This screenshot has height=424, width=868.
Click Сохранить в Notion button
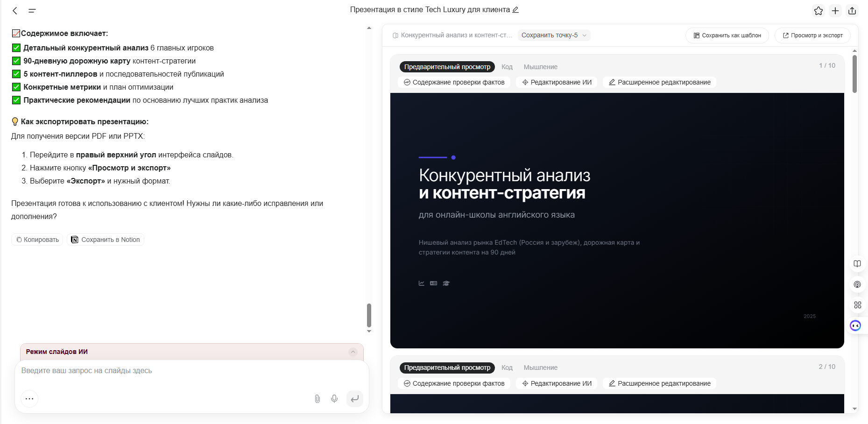point(106,240)
